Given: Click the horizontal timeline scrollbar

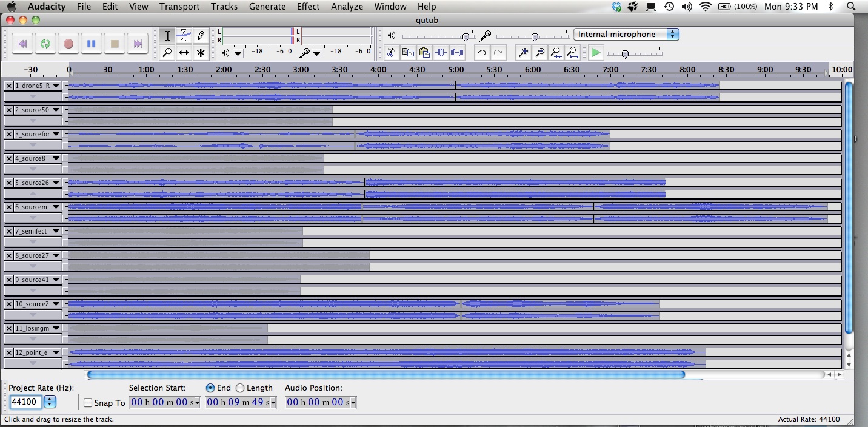Looking at the screenshot, I should pyautogui.click(x=386, y=374).
